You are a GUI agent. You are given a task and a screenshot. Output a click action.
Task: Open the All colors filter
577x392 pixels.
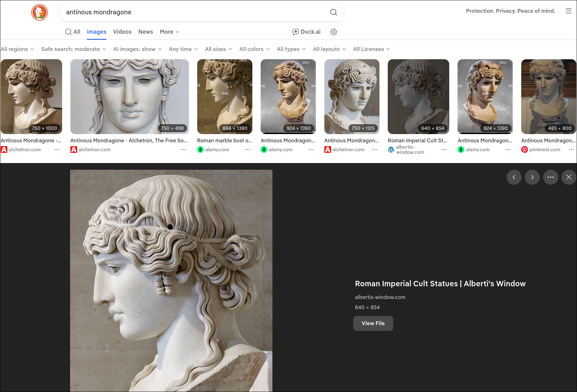[x=255, y=49]
